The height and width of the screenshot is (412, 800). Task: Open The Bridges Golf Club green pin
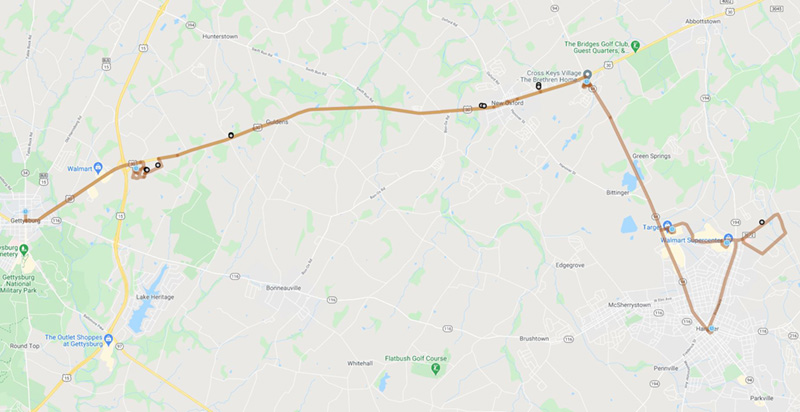tap(635, 47)
